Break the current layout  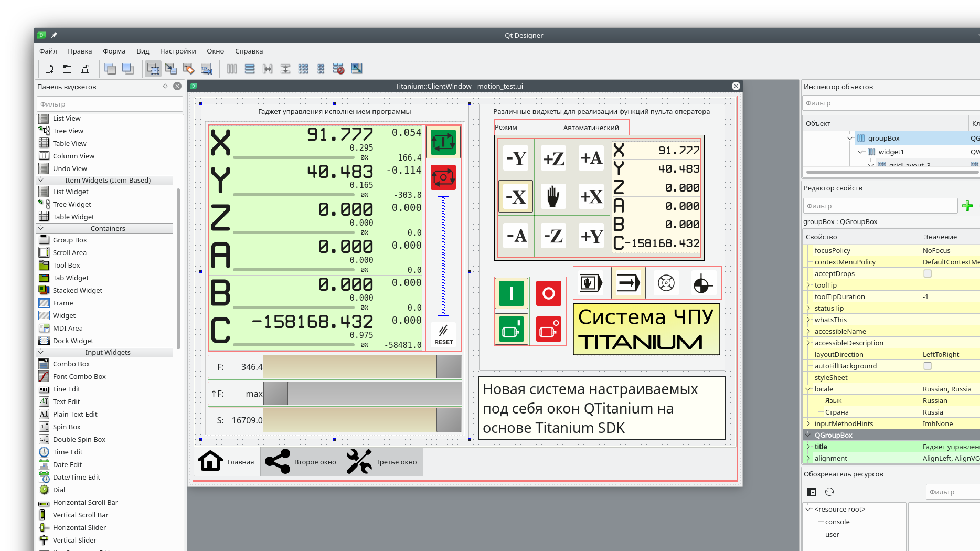(339, 69)
